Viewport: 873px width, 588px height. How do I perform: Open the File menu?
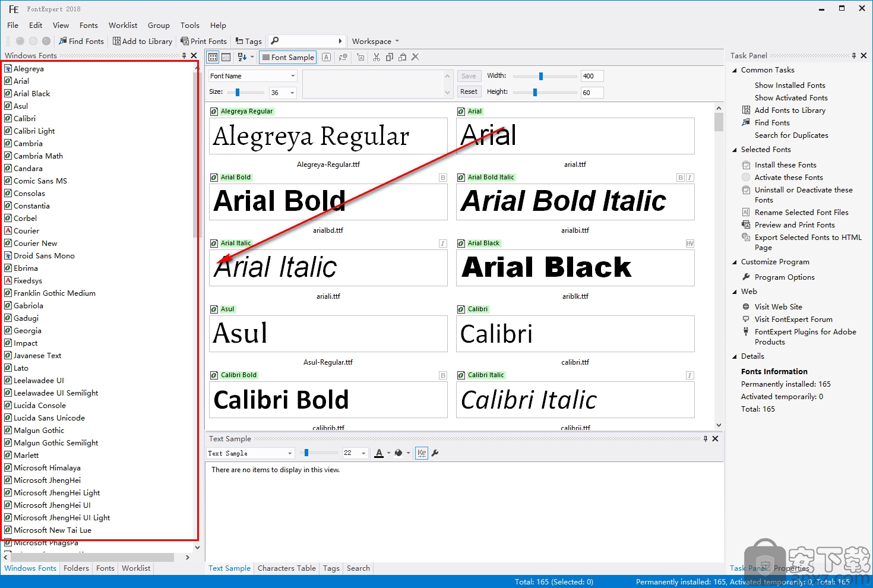tap(12, 25)
